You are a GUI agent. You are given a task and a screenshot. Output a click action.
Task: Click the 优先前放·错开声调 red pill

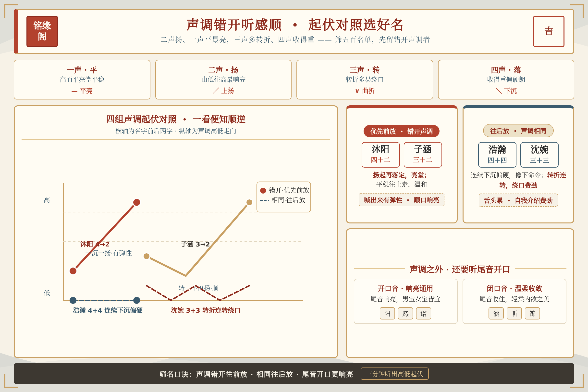[401, 131]
